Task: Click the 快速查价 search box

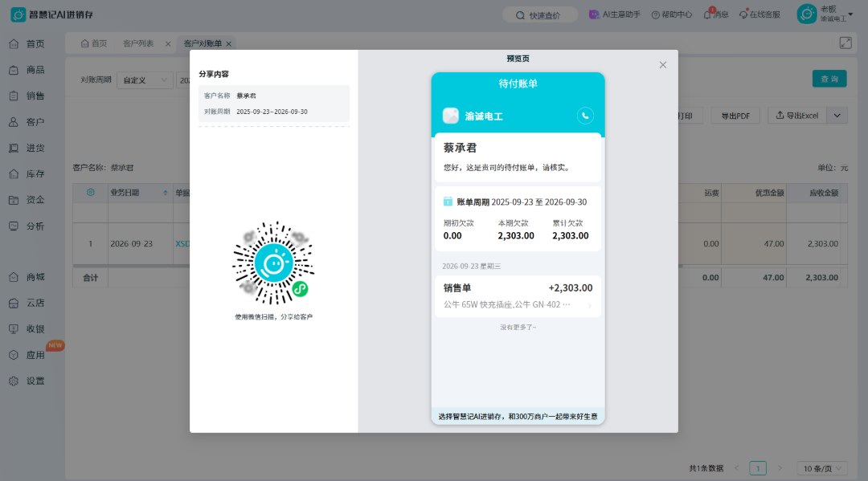Action: pos(540,15)
